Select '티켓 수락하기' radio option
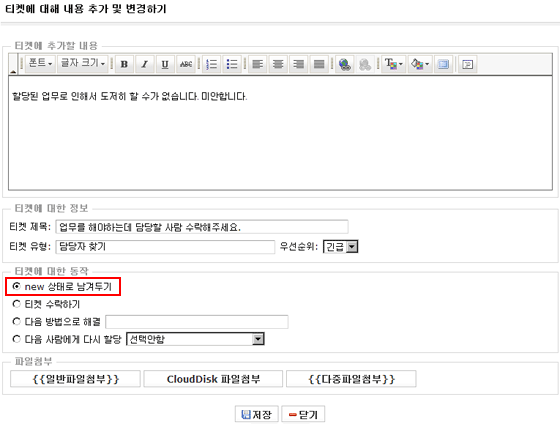The height and width of the screenshot is (427, 560). point(16,304)
